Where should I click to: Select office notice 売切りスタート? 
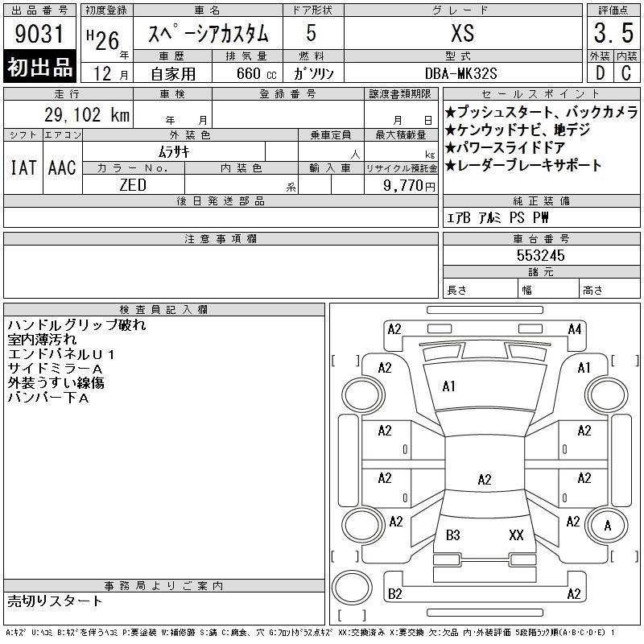55,601
